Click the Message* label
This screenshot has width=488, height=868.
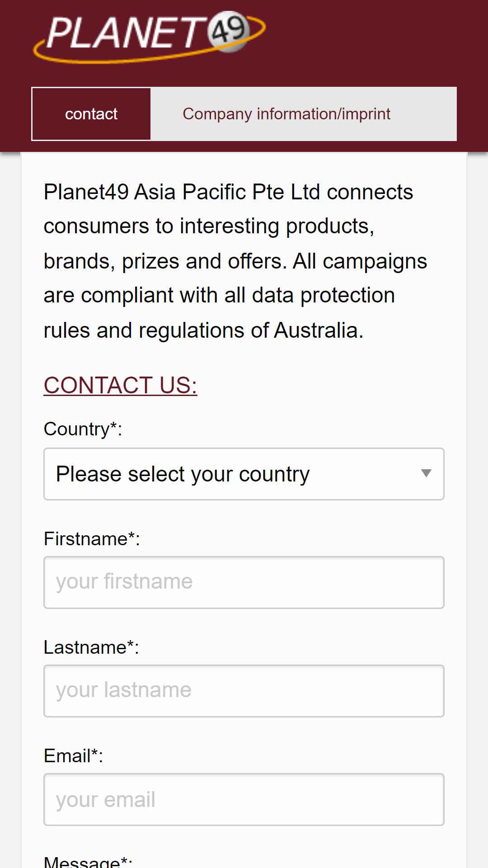[x=88, y=862]
